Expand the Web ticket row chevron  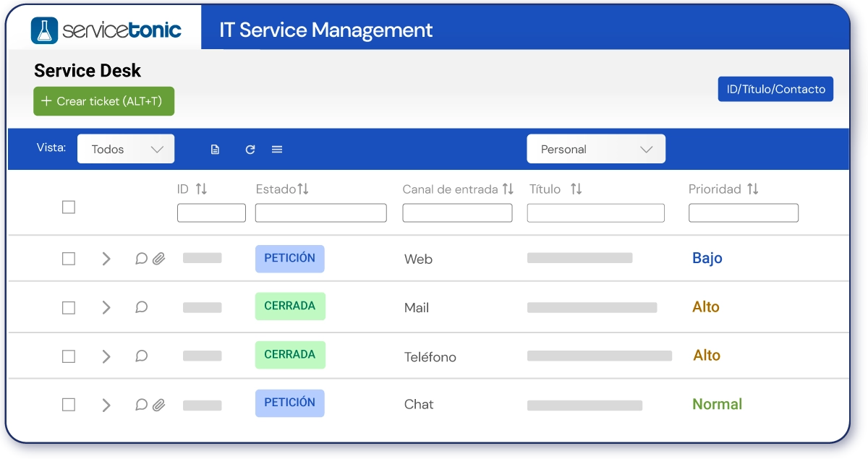[106, 259]
